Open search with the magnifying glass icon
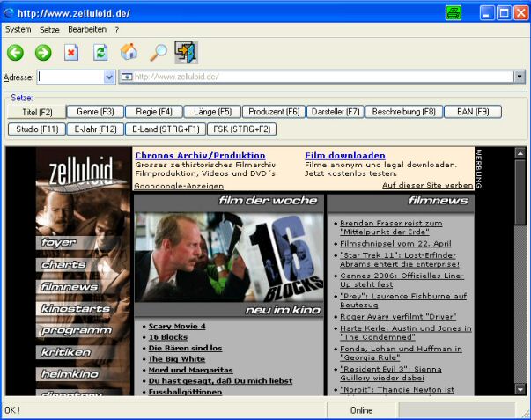531x420 pixels. [x=158, y=53]
